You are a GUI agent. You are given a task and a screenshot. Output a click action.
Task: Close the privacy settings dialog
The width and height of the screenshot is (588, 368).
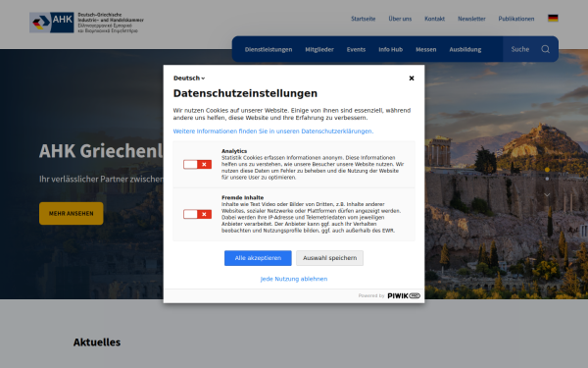412,79
